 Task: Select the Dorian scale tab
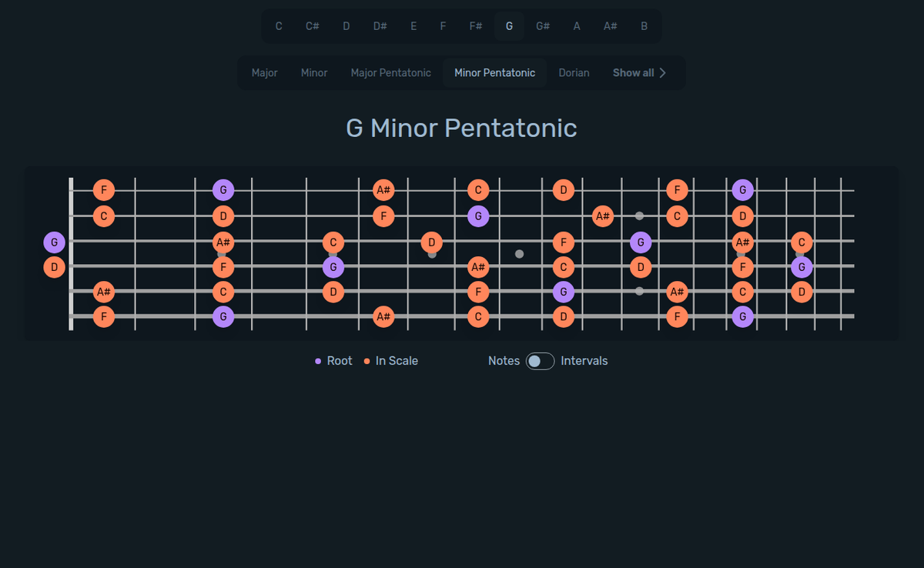[x=574, y=72]
